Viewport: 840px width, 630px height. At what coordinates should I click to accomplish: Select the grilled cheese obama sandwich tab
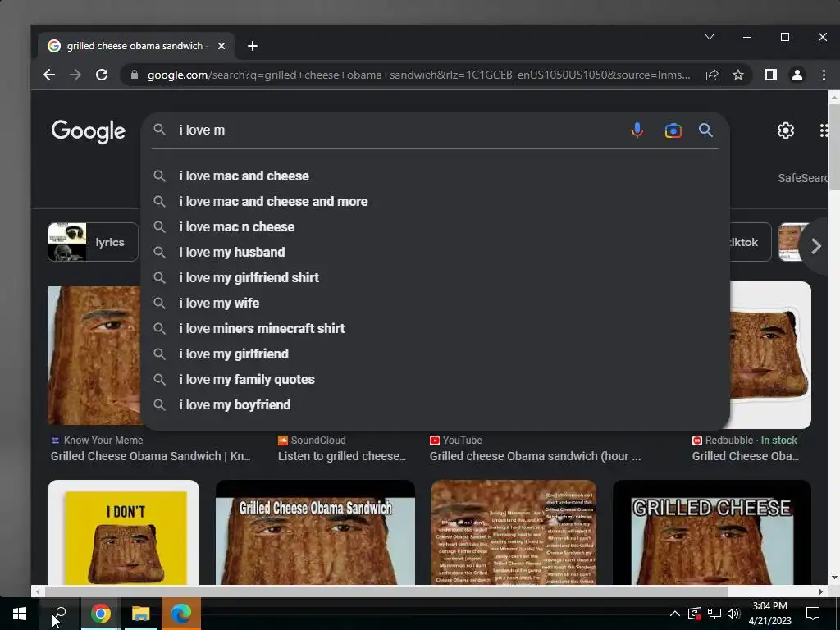(135, 46)
